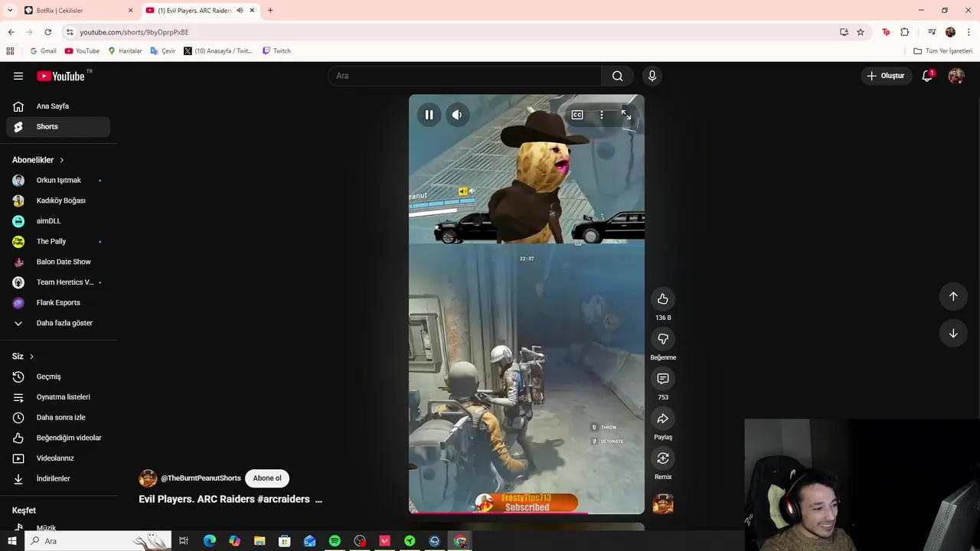Open Daha sonra izle list
This screenshot has height=551, width=980.
[58, 418]
